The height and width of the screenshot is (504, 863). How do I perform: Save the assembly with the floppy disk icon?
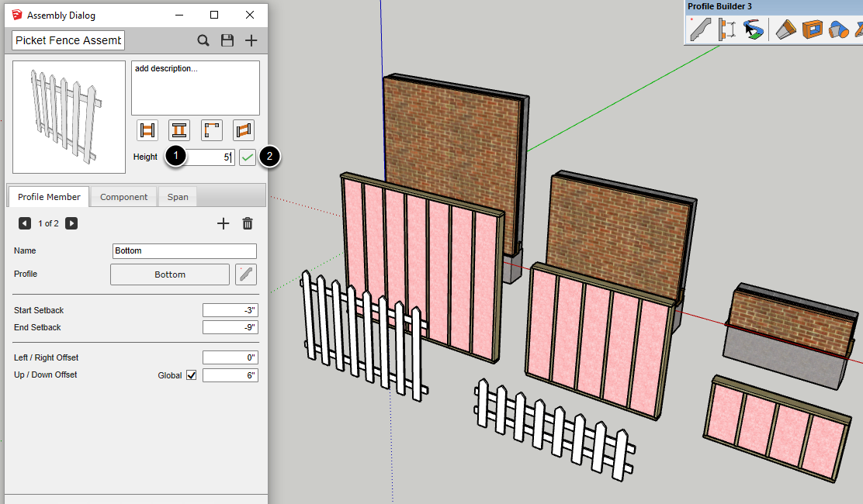(x=227, y=40)
